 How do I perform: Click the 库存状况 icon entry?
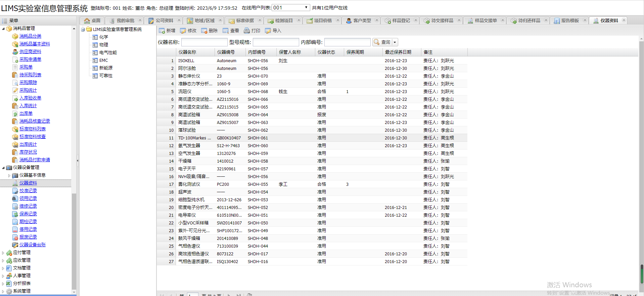pos(15,152)
